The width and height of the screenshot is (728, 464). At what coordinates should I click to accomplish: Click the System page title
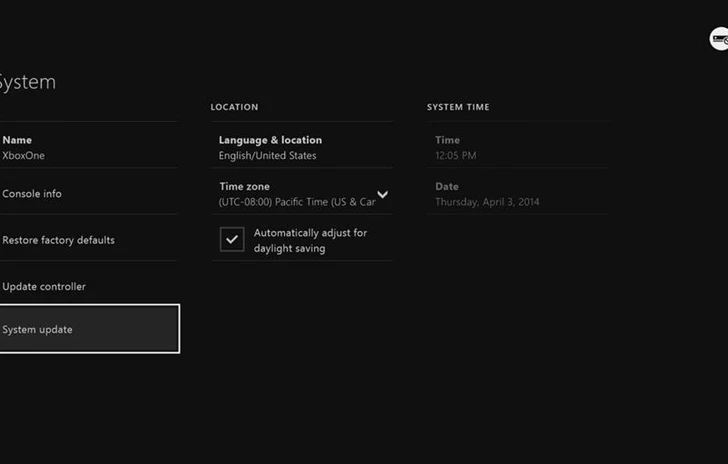click(27, 82)
